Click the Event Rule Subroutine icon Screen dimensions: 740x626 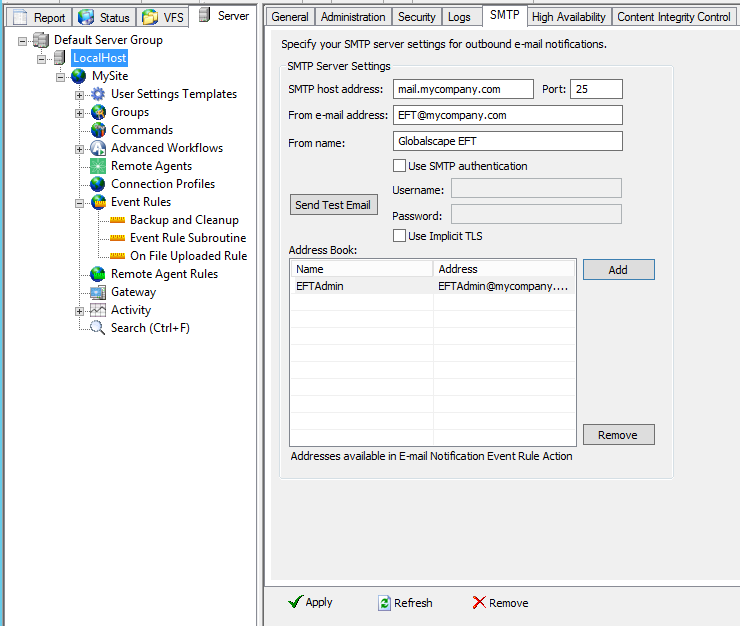(x=118, y=238)
